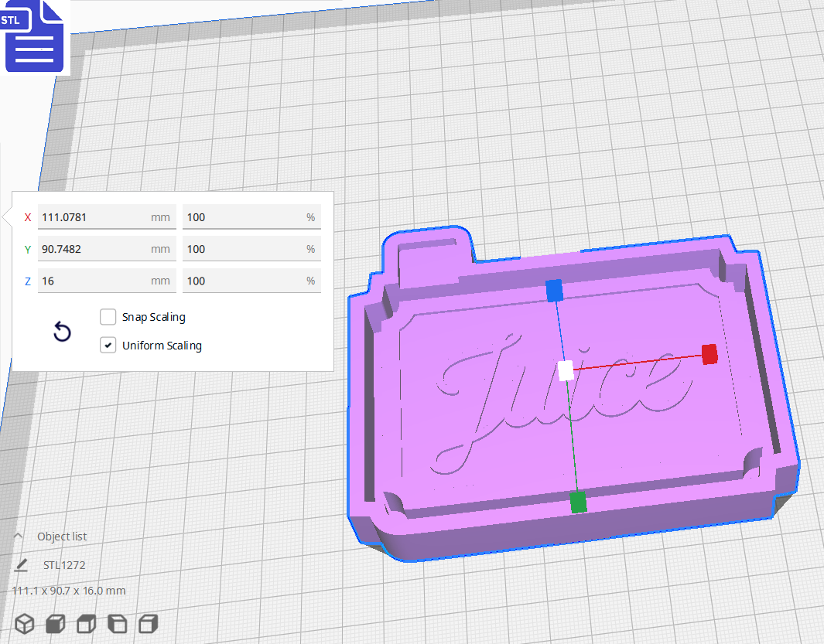The height and width of the screenshot is (644, 824).
Task: Switch to the front view cube icon
Action: pyautogui.click(x=55, y=623)
